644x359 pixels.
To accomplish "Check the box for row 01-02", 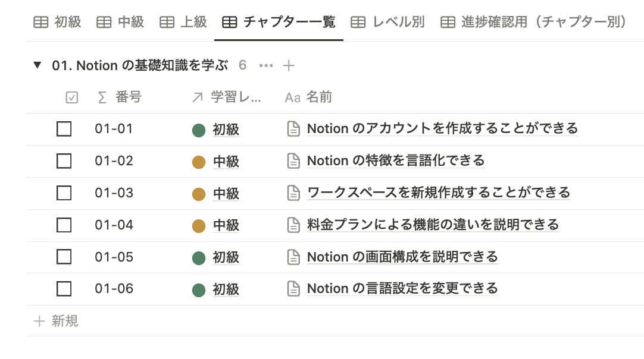I will pyautogui.click(x=64, y=161).
